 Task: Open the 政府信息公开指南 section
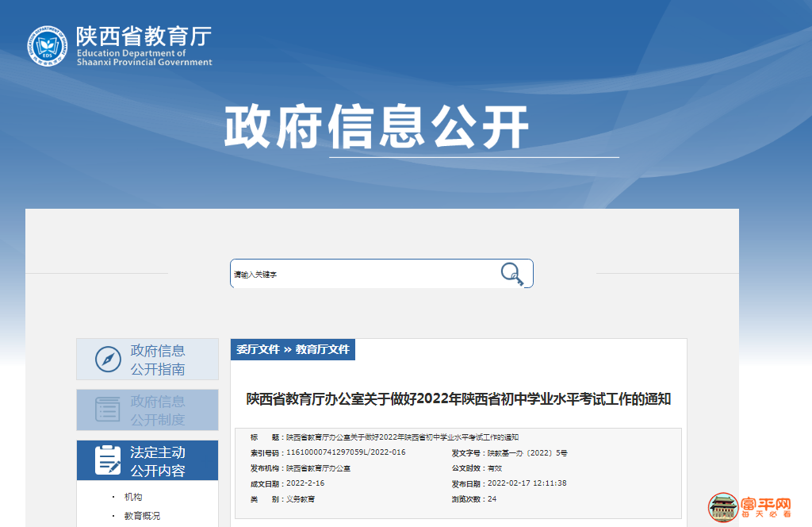click(x=158, y=360)
